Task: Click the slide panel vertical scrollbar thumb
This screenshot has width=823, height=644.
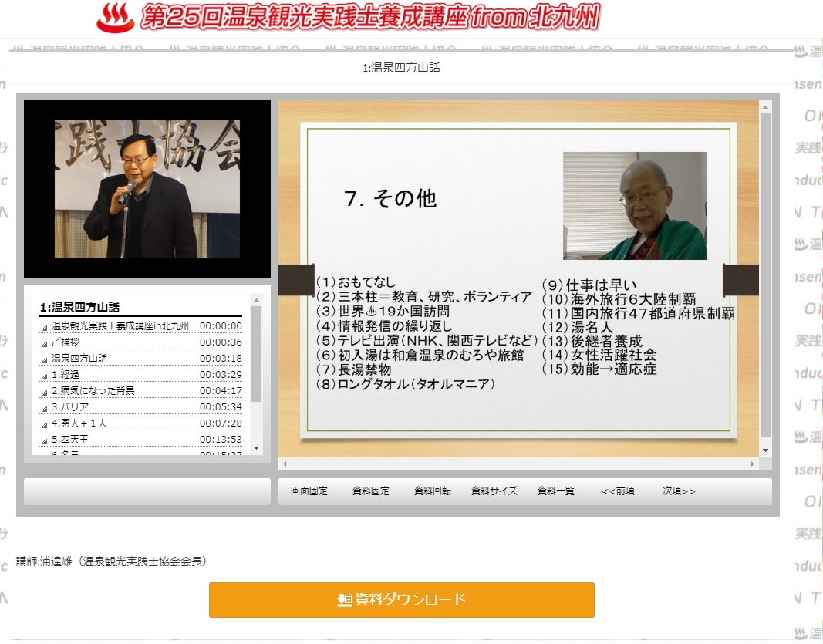Action: [x=765, y=275]
